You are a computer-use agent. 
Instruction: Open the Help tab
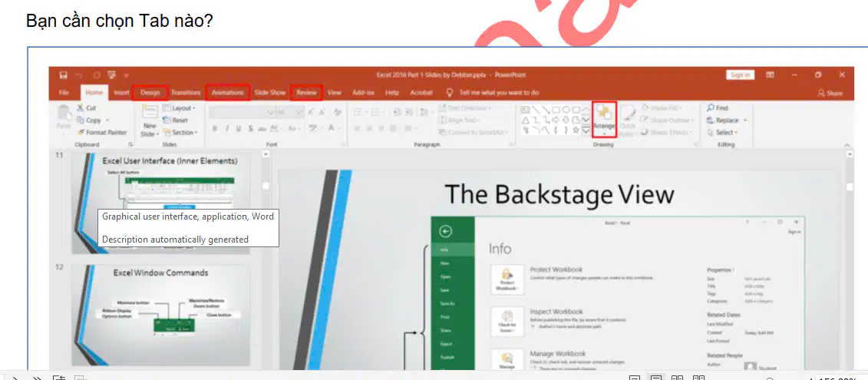click(392, 93)
